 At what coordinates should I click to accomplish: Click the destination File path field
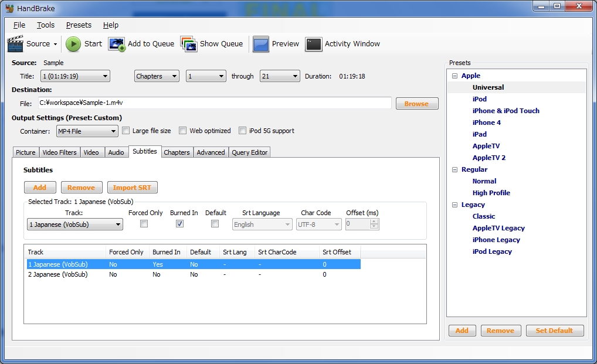(x=215, y=103)
